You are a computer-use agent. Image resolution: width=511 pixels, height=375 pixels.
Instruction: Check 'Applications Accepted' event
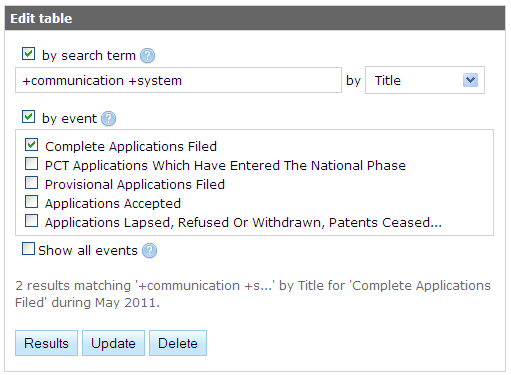point(31,202)
